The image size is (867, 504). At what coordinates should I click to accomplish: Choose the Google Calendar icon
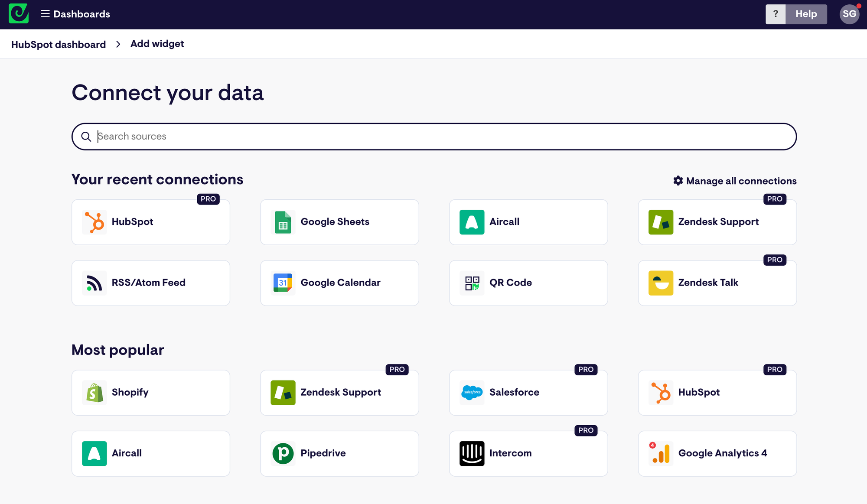[x=283, y=283]
